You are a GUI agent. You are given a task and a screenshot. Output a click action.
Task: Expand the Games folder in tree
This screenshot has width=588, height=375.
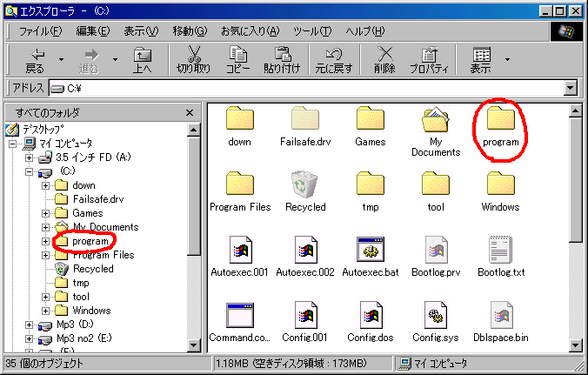45,213
